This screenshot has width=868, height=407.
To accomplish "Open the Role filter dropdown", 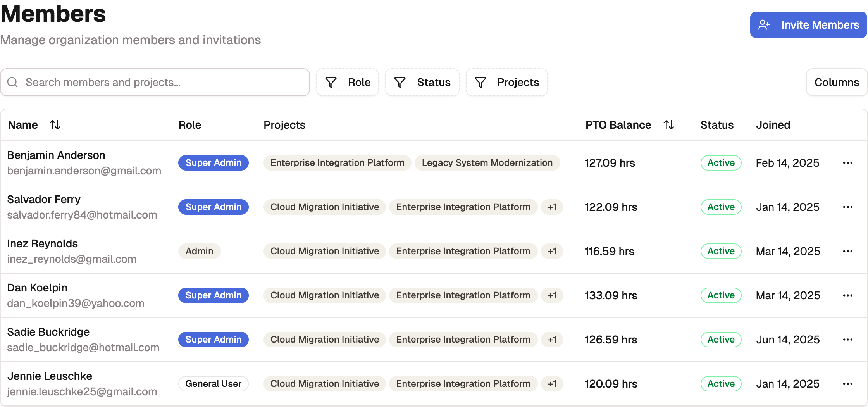I will click(348, 82).
